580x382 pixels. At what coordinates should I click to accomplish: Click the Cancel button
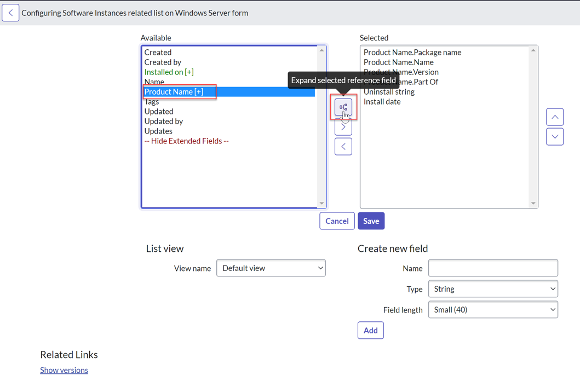(x=337, y=221)
